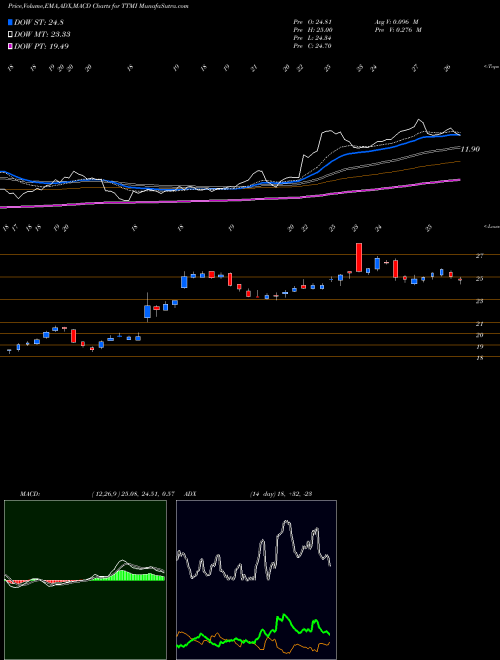Click the 23 price axis label
Viewport: 500px width, 660px height.
[x=480, y=301]
